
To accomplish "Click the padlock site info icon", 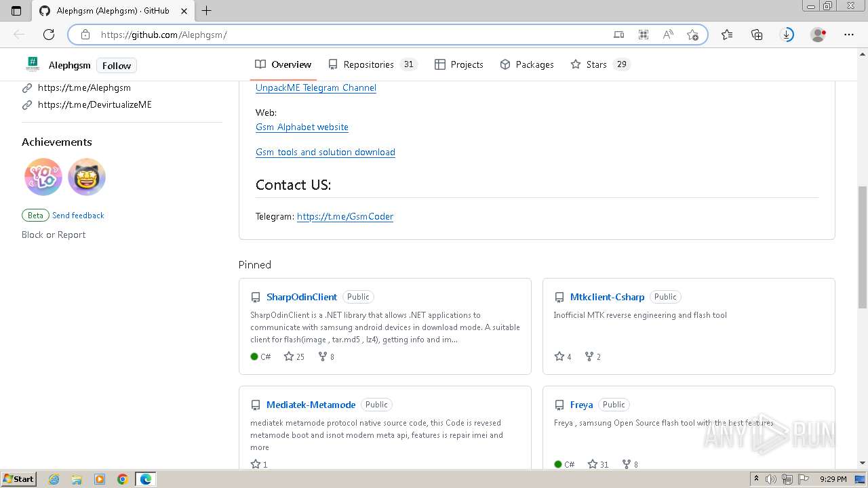I will (85, 35).
